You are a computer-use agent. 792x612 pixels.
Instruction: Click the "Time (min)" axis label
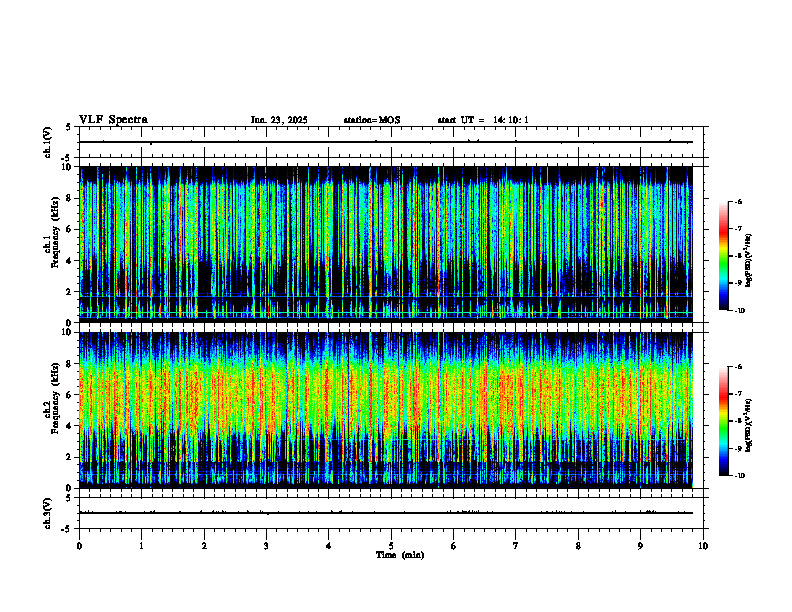(400, 555)
